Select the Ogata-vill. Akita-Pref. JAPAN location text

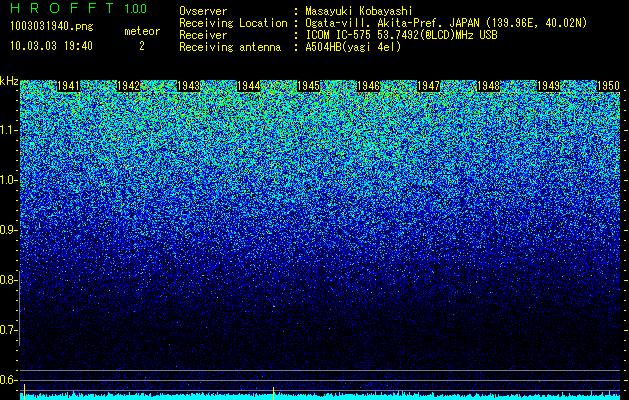click(x=446, y=23)
